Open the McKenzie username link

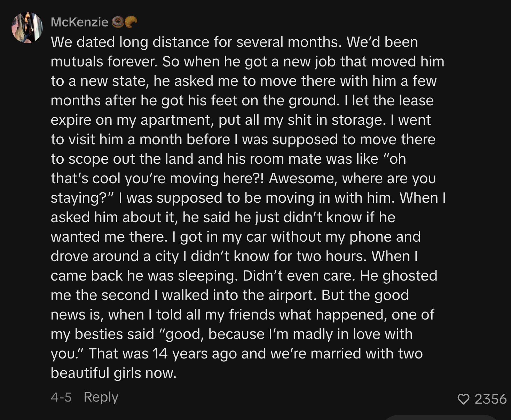pos(79,22)
